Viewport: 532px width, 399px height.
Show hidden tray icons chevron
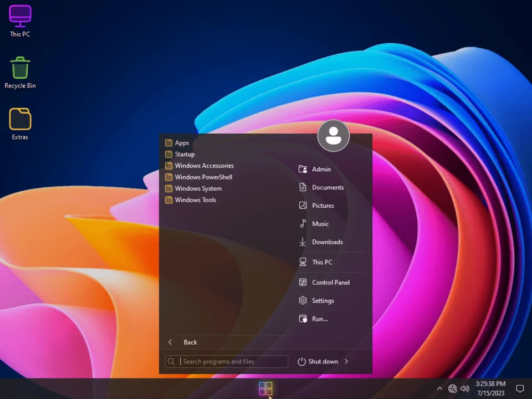(439, 388)
